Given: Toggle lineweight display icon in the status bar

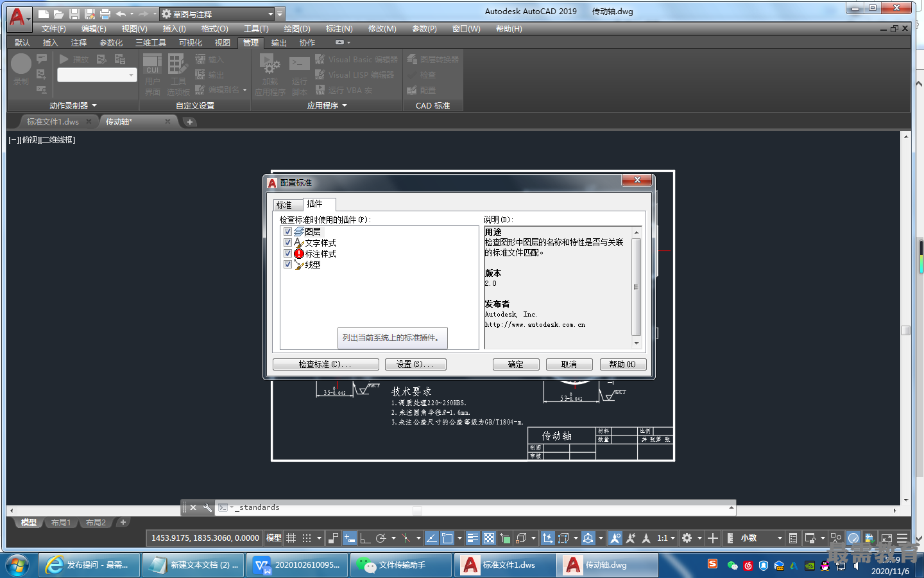Looking at the screenshot, I should (x=473, y=538).
